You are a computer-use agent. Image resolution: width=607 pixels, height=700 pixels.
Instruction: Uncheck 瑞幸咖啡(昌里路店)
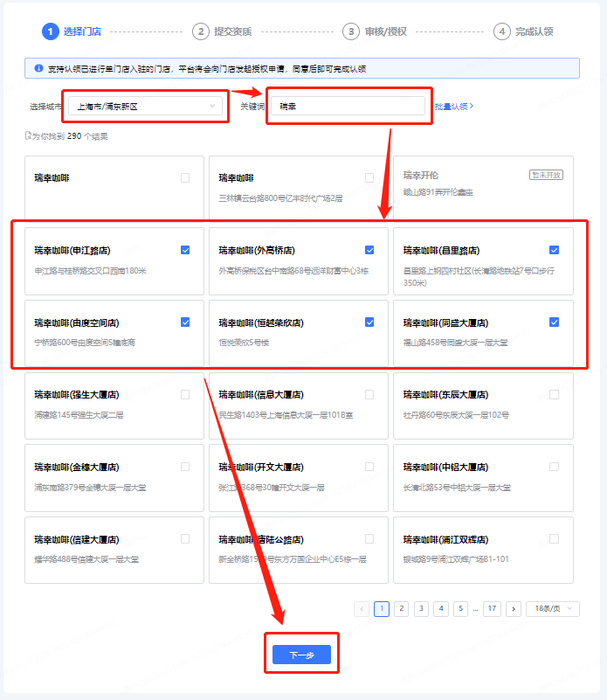[x=554, y=250]
